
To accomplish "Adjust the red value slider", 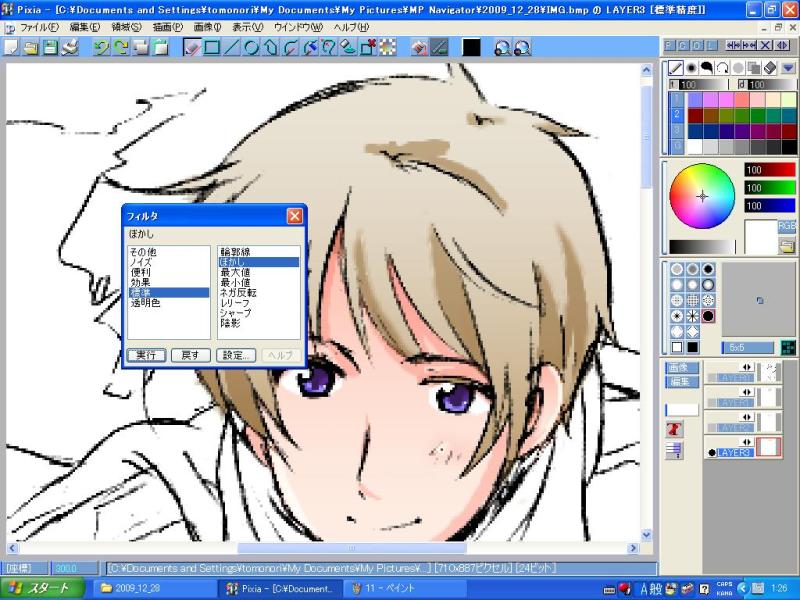I will [770, 169].
